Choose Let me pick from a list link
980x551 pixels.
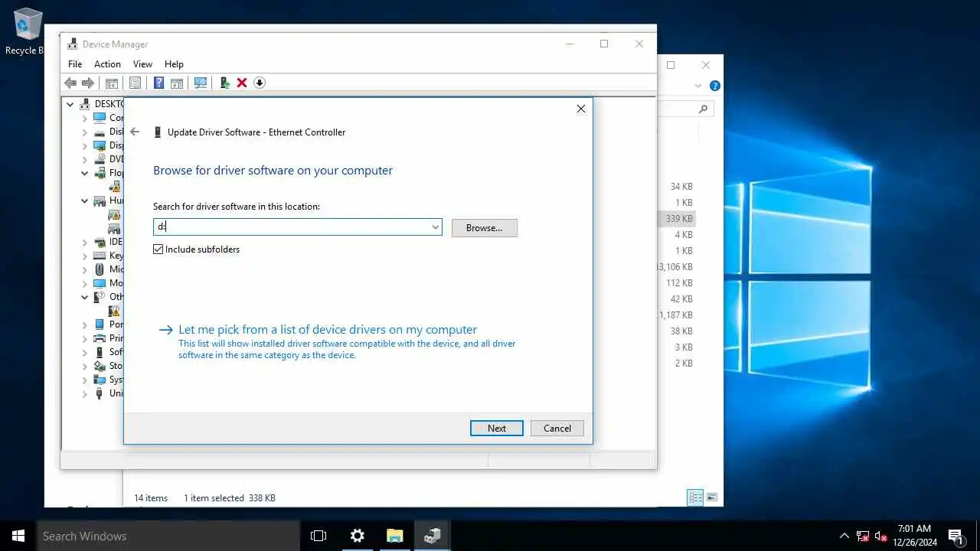point(328,330)
